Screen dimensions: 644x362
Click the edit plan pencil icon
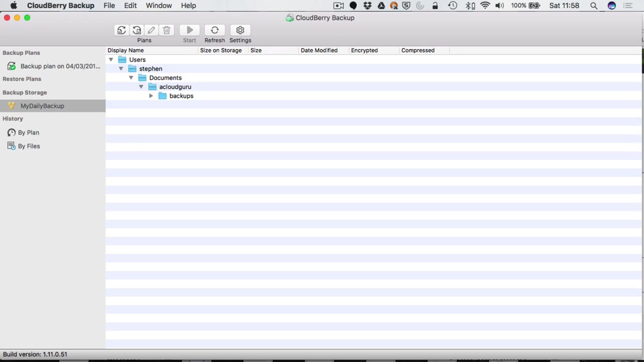(x=151, y=31)
